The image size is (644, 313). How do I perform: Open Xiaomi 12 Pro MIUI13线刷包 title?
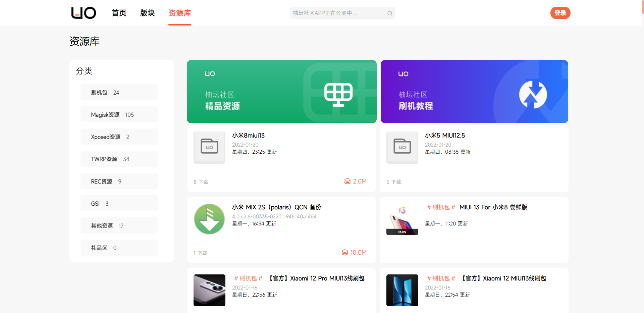pos(316,278)
